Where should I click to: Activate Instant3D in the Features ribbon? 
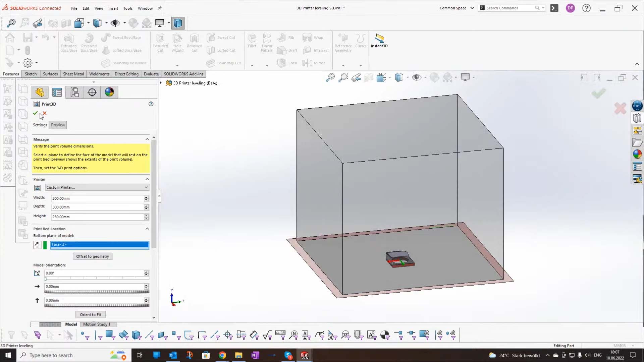click(379, 41)
